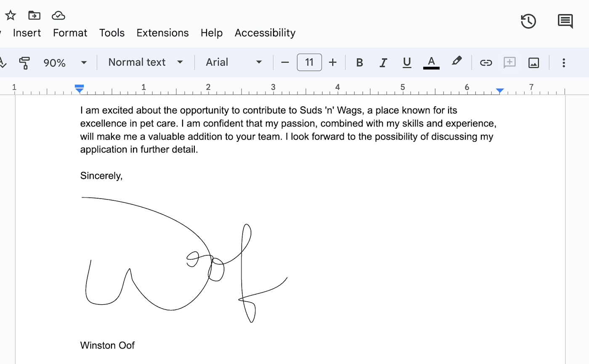Select the handwritten signature drawing
The image size is (589, 364).
(184, 260)
